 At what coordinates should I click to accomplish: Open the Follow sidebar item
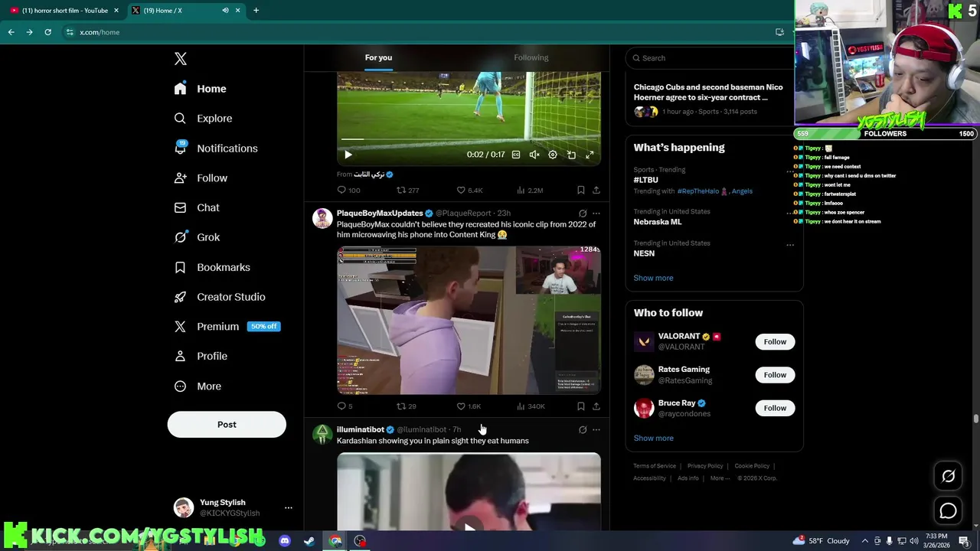click(x=201, y=178)
